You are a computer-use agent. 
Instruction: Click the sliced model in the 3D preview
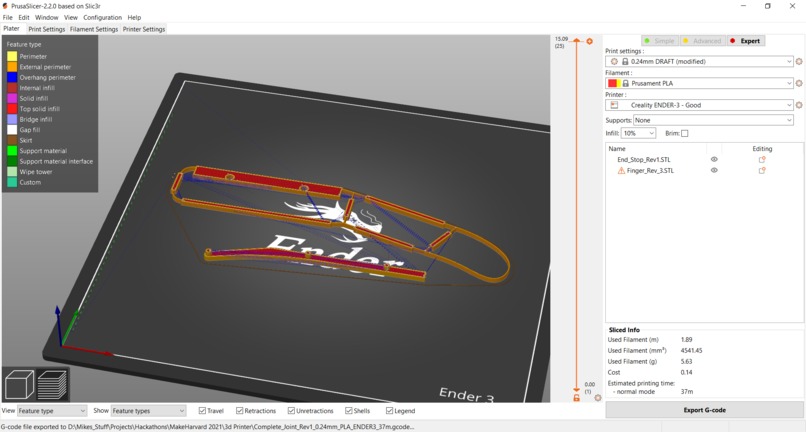339,226
